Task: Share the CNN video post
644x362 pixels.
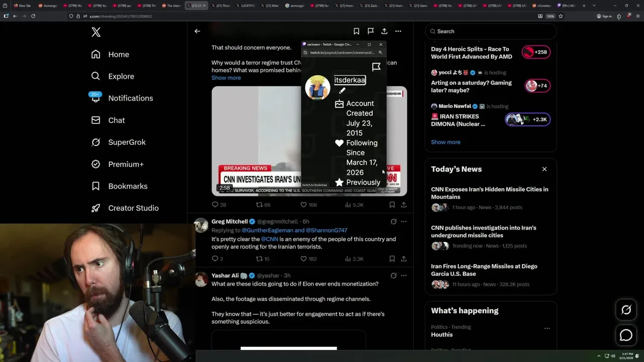Action: click(404, 205)
